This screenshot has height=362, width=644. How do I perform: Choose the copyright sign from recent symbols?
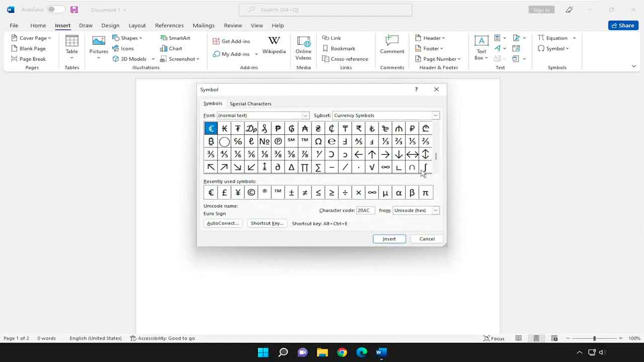[251, 193]
